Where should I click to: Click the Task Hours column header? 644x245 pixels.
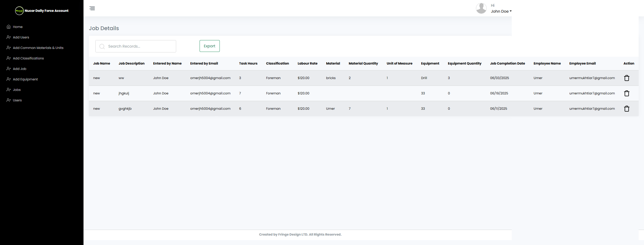tap(248, 63)
